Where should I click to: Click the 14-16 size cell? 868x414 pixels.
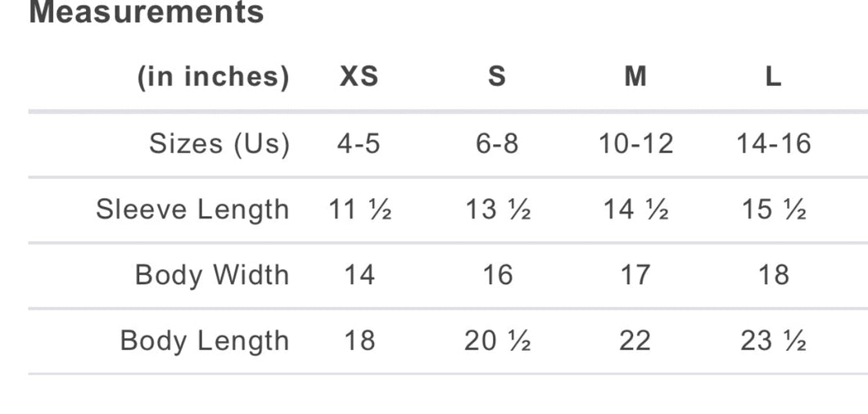click(773, 144)
